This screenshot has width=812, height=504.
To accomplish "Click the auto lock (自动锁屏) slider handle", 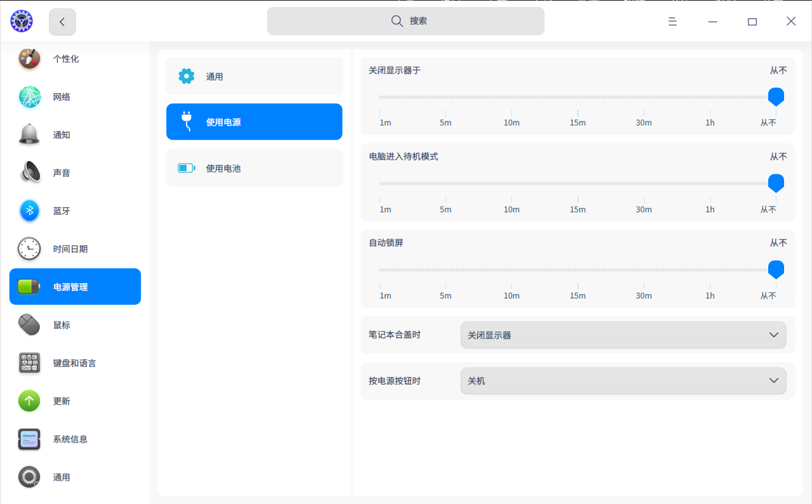I will pyautogui.click(x=776, y=269).
